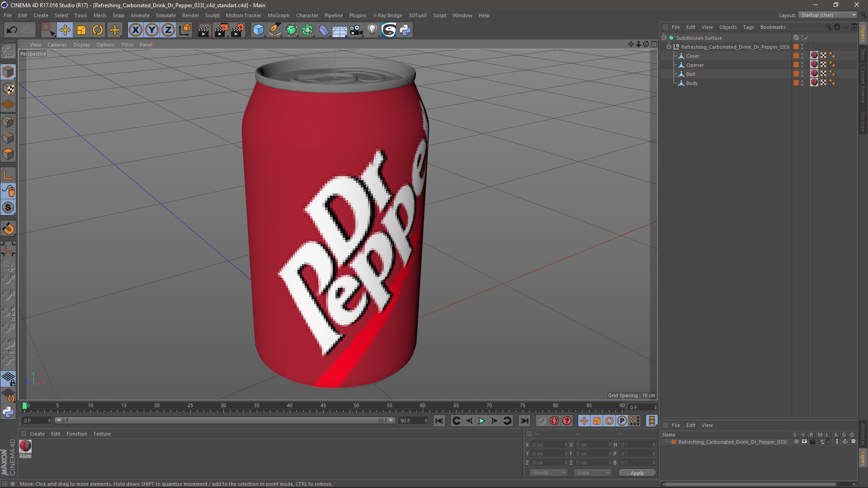Click the Apply button

pos(637,473)
